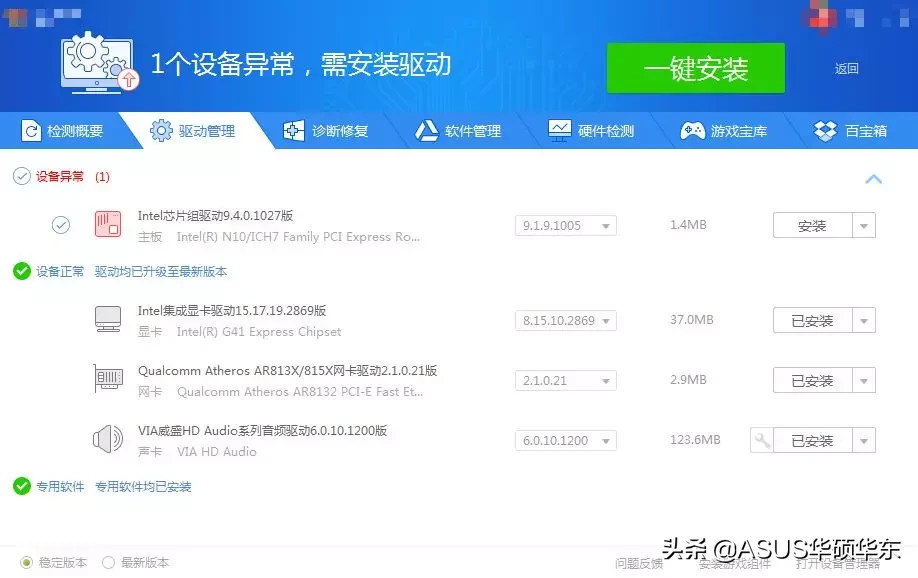918x578 pixels.
Task: Click 已安装 for Qualcomm Atheros网卡驱动
Action: click(812, 381)
